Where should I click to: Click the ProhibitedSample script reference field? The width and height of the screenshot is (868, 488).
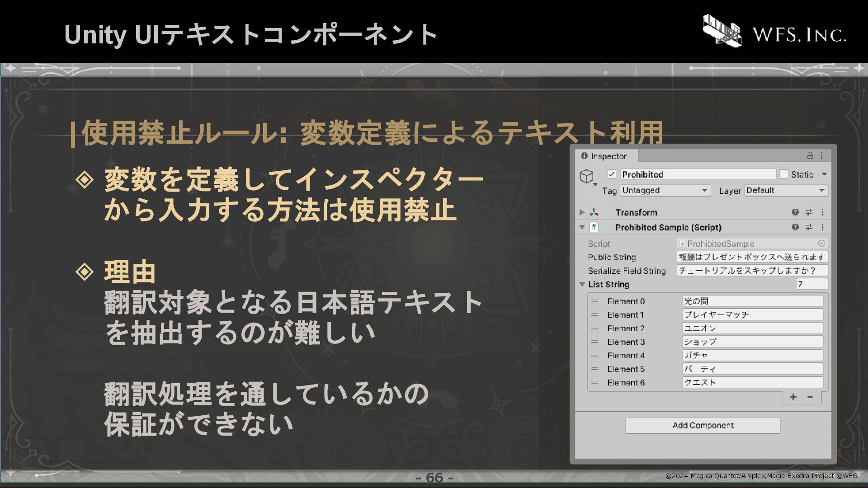pyautogui.click(x=752, y=244)
